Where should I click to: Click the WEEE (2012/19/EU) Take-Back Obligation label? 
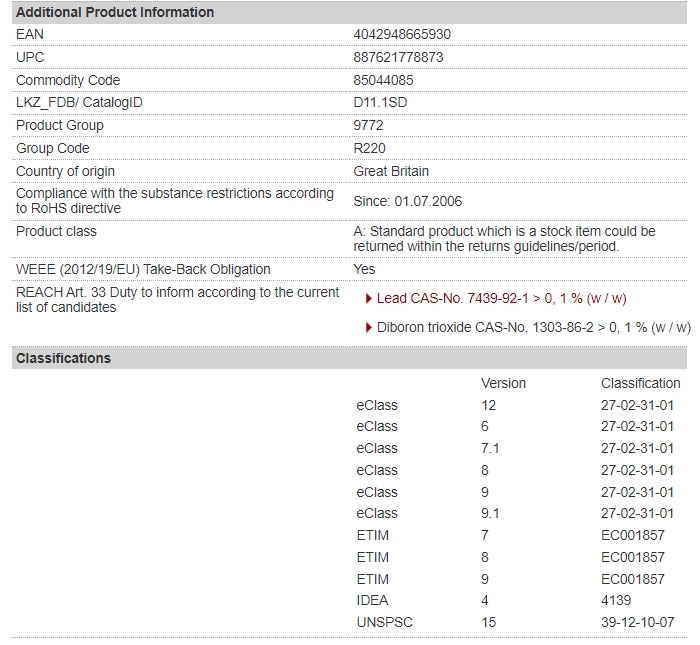coord(143,269)
